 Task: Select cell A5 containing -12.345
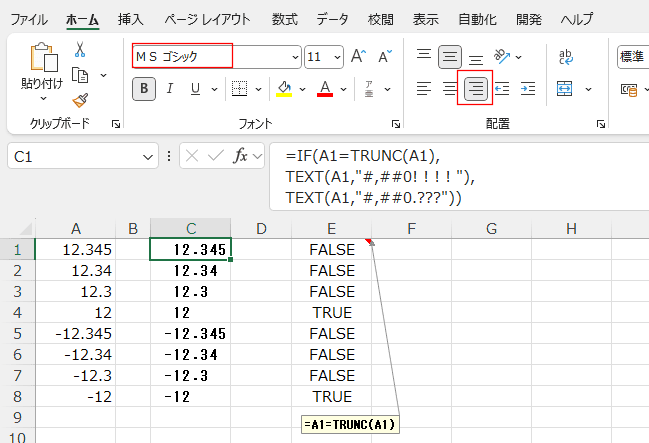pyautogui.click(x=75, y=333)
